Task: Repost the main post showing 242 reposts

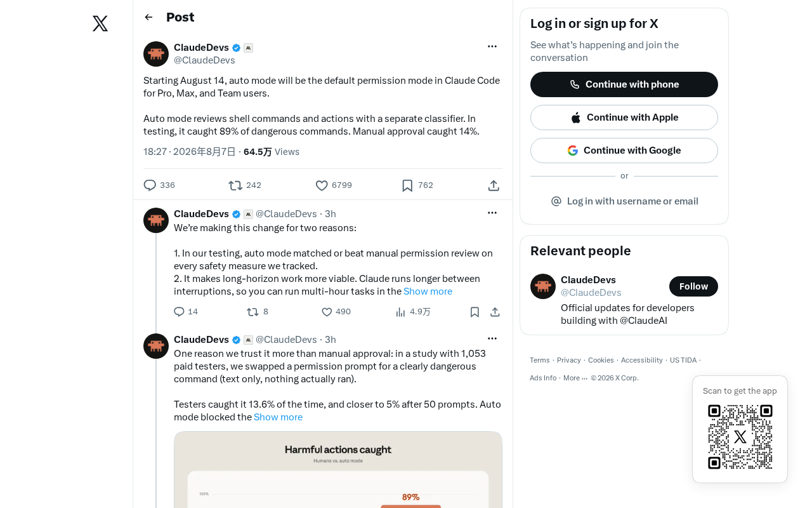Action: pyautogui.click(x=245, y=185)
